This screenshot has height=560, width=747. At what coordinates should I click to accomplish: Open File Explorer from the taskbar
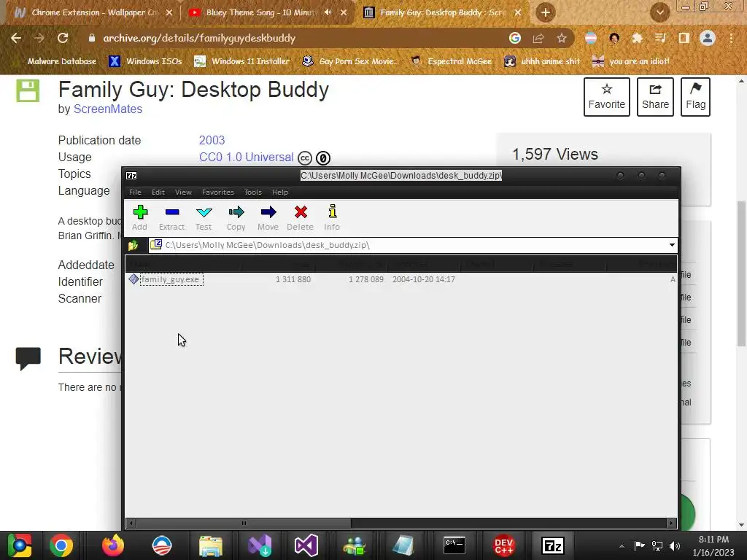click(x=211, y=545)
